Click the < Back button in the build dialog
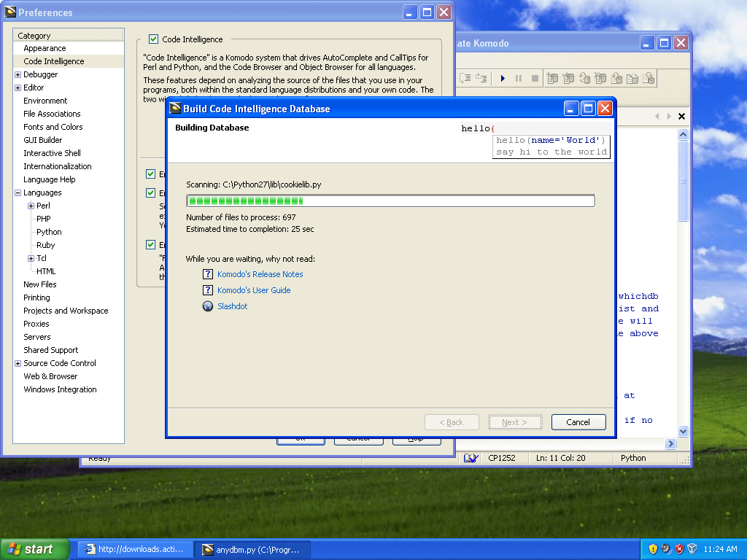Image resolution: width=747 pixels, height=560 pixels. [x=452, y=422]
